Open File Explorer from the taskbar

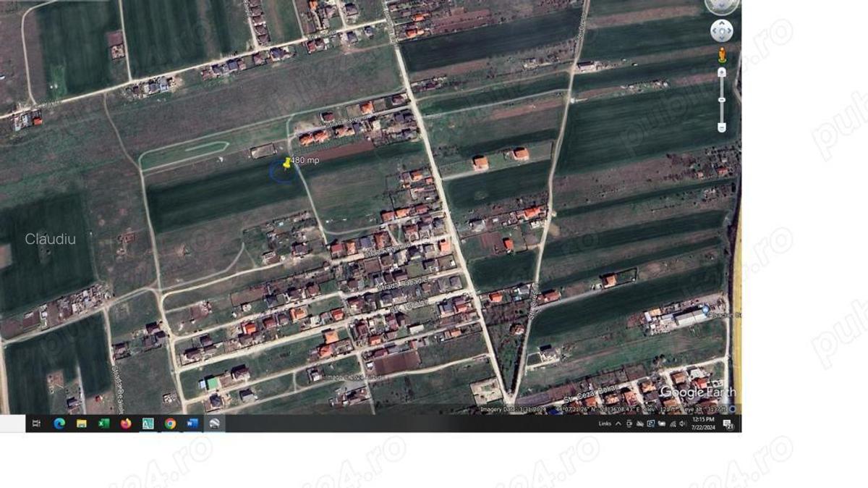coord(82,424)
